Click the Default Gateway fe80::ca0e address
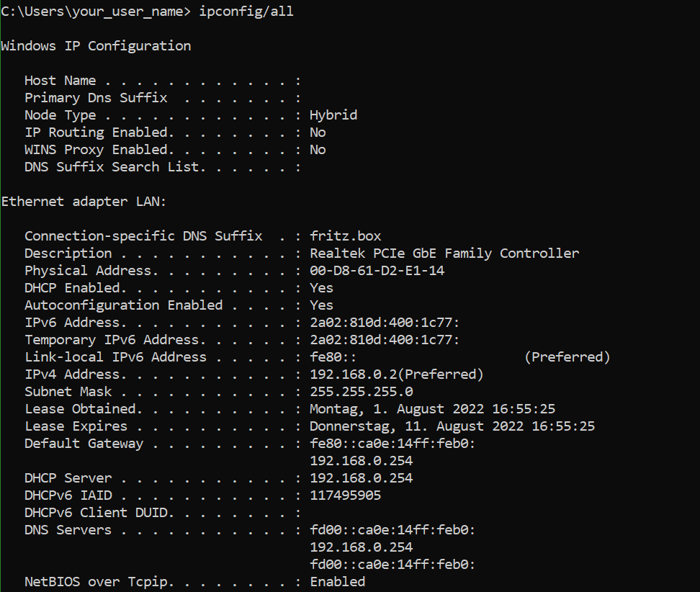This screenshot has height=592, width=700. (x=392, y=444)
